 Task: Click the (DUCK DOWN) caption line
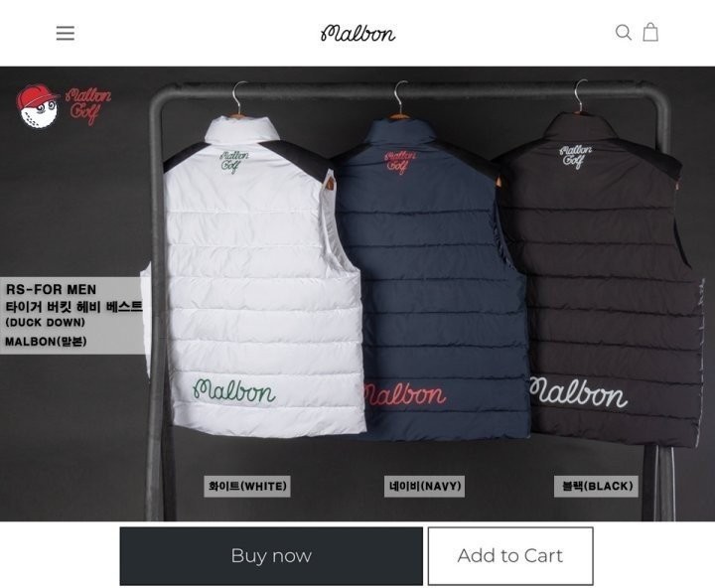click(45, 322)
